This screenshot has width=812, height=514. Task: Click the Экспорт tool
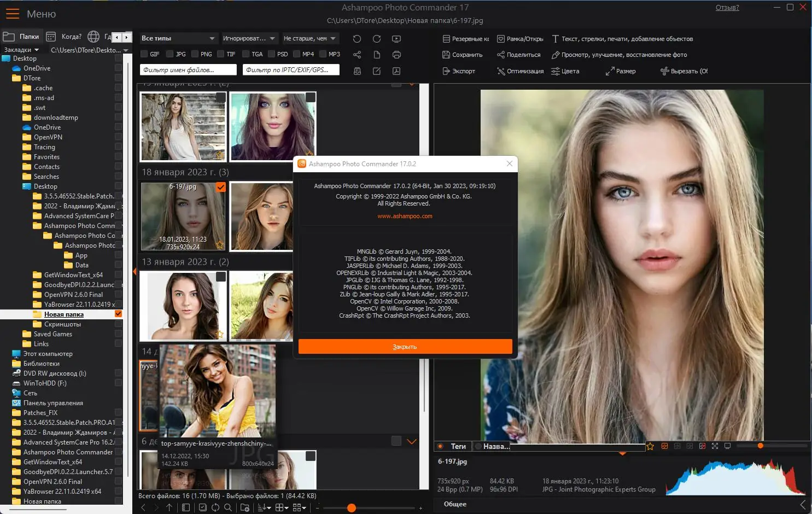(x=459, y=71)
